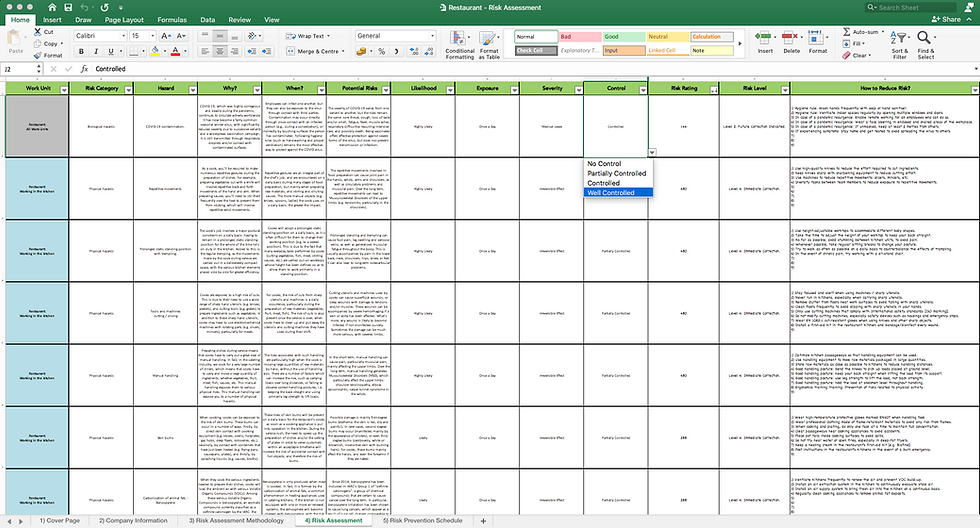This screenshot has height=528, width=980.
Task: Redo the last action
Action: (x=104, y=7)
